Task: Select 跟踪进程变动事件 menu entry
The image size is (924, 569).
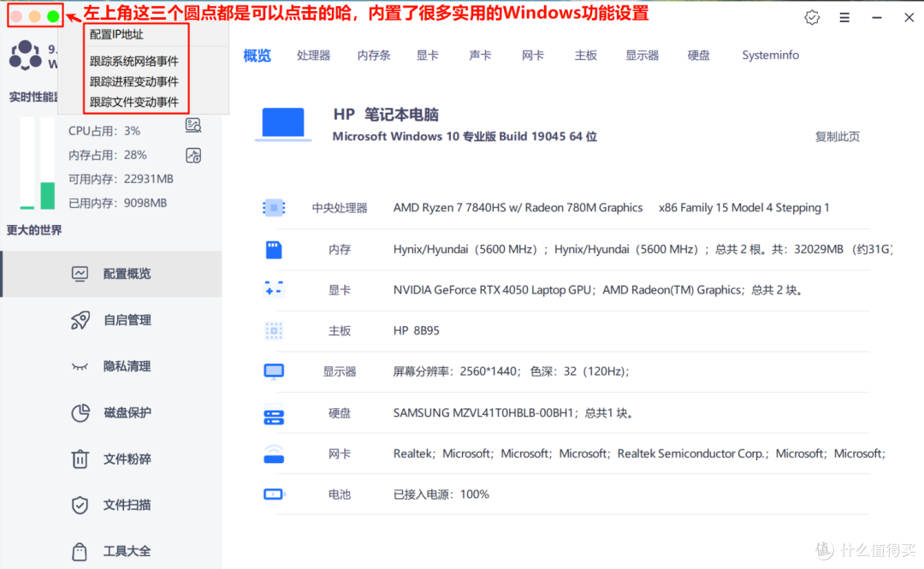Action: click(x=133, y=81)
